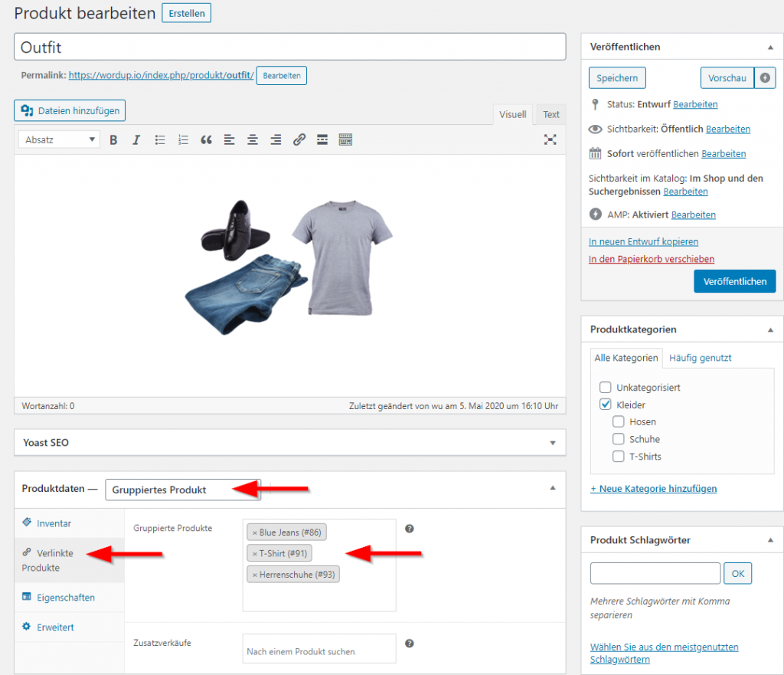Switch to the Visuell editor tab

(512, 115)
